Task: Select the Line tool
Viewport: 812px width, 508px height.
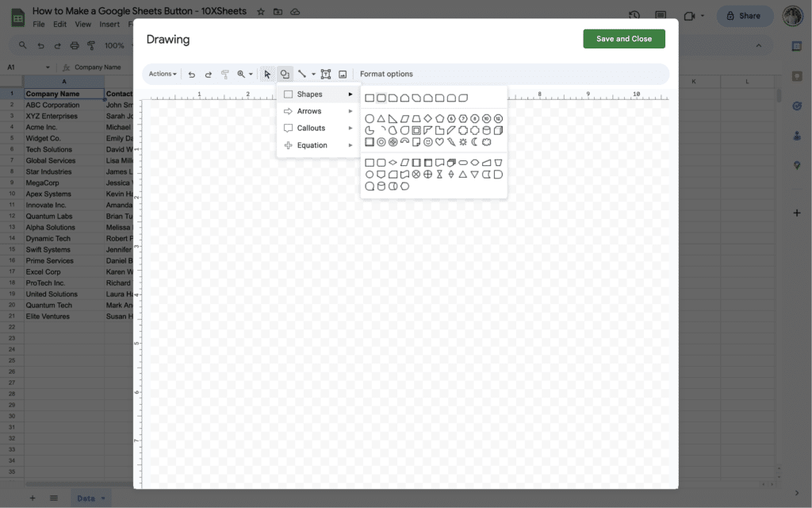Action: (x=302, y=74)
